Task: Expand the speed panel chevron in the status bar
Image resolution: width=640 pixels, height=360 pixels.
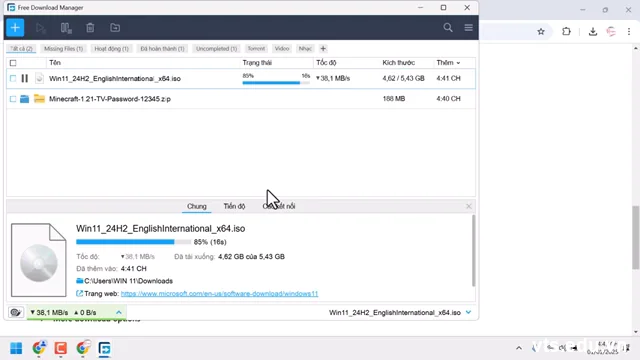Action: [x=119, y=313]
